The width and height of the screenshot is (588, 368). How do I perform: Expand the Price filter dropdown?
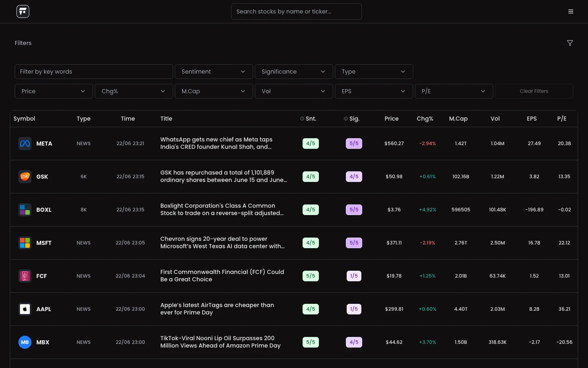pyautogui.click(x=54, y=91)
